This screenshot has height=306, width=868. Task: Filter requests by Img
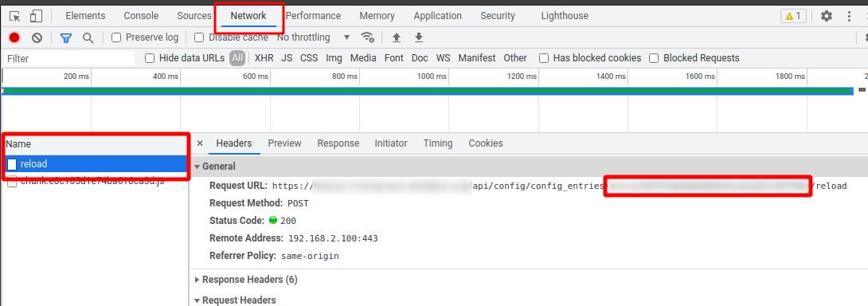334,58
